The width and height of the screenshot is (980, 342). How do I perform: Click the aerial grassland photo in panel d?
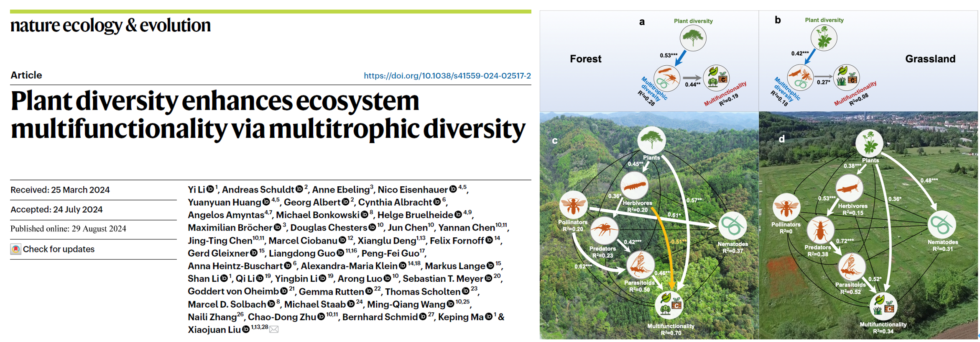tap(868, 225)
